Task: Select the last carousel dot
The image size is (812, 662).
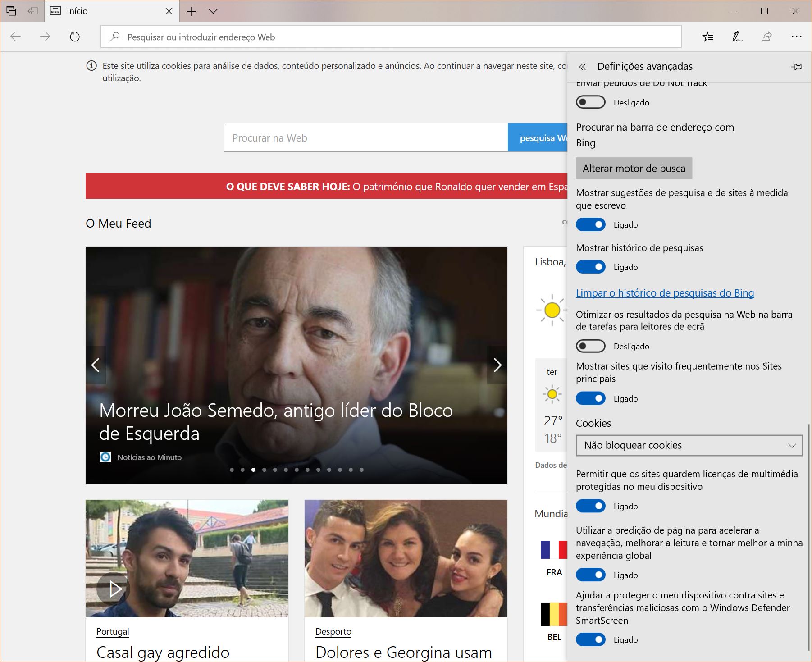Action: pos(361,470)
